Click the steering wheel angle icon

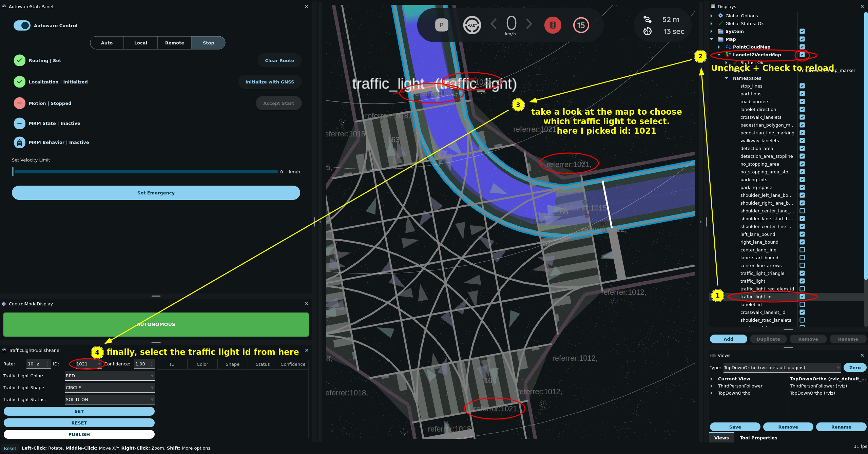[x=472, y=25]
